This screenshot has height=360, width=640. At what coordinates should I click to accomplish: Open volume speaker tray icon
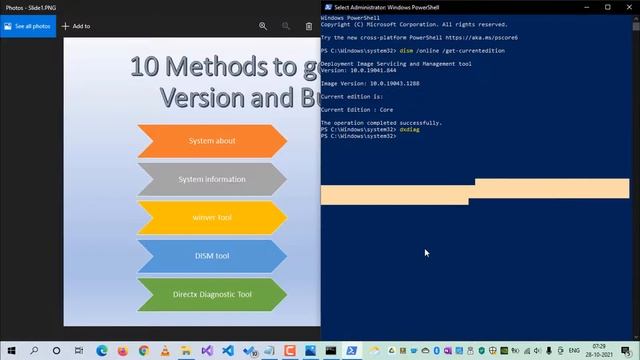(538, 351)
